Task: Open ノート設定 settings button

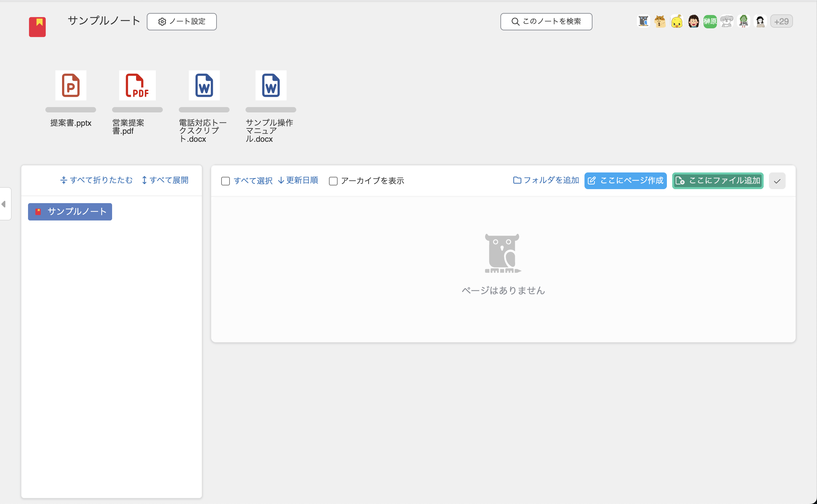Action: pos(182,22)
